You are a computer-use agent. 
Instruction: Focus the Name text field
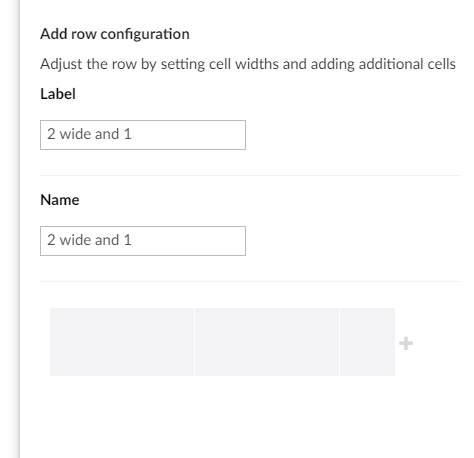(x=143, y=241)
